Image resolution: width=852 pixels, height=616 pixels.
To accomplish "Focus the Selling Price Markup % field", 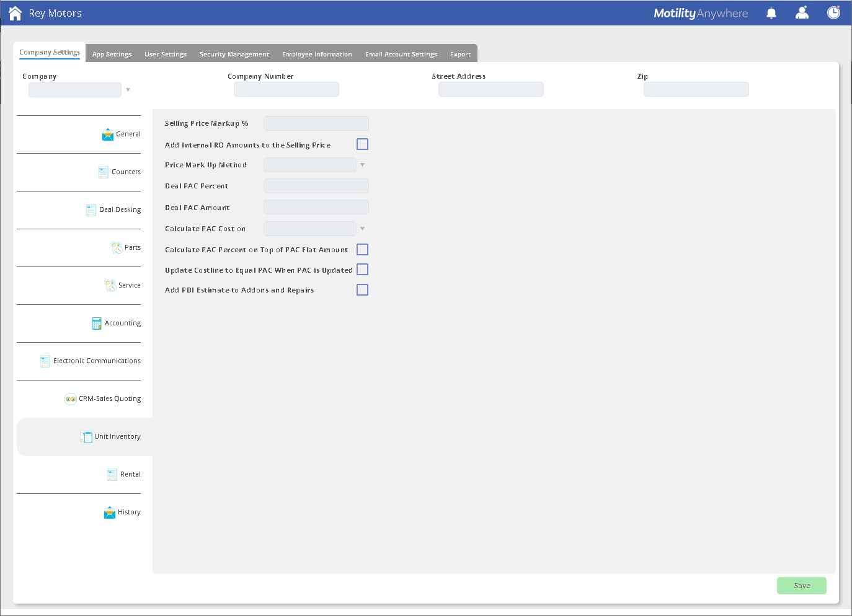I will pyautogui.click(x=316, y=123).
